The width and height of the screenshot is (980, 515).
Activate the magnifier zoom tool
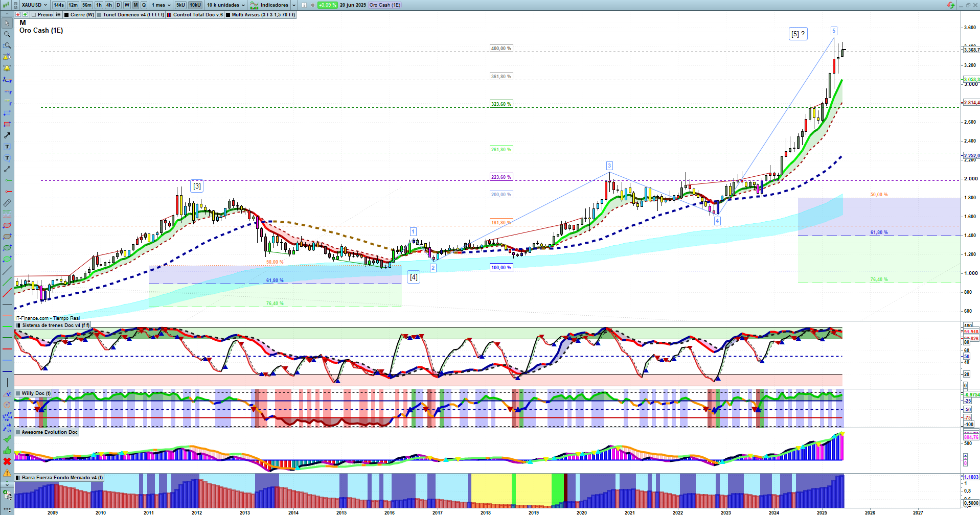pyautogui.click(x=7, y=34)
